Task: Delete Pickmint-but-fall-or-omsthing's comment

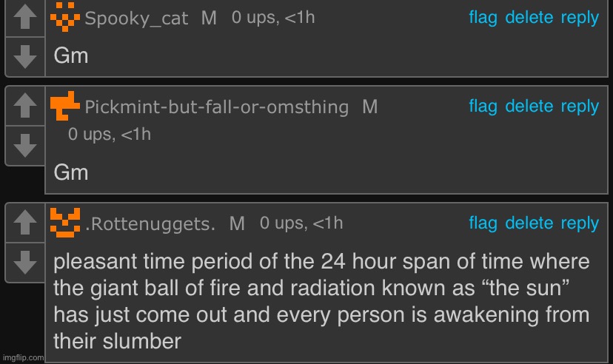Action: tap(529, 107)
